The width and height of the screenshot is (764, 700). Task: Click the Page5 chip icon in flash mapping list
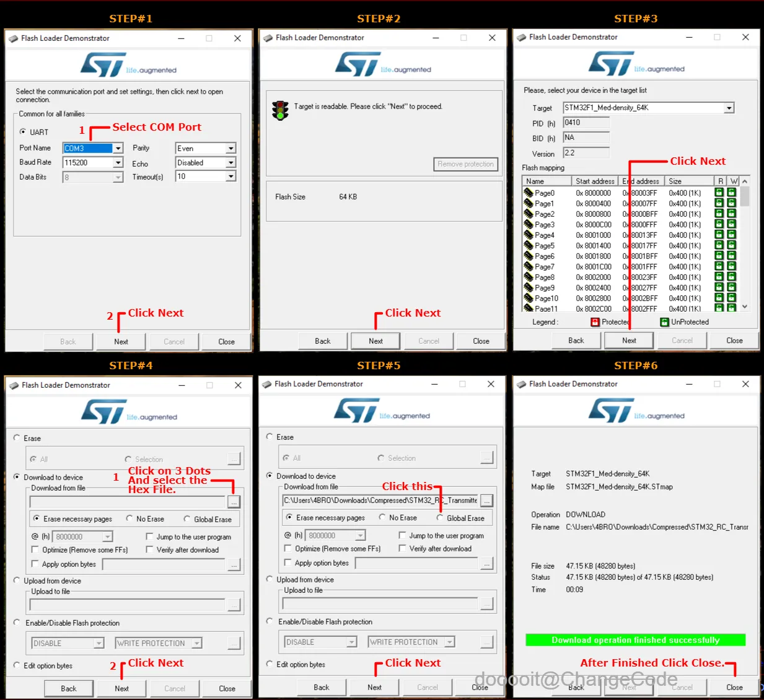tap(529, 245)
